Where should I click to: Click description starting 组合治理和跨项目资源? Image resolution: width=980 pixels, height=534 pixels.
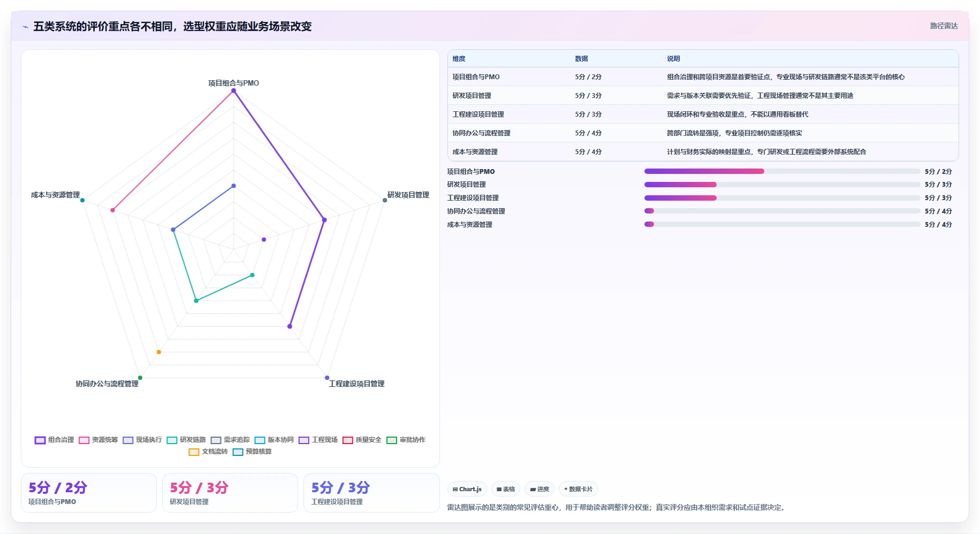(x=786, y=77)
